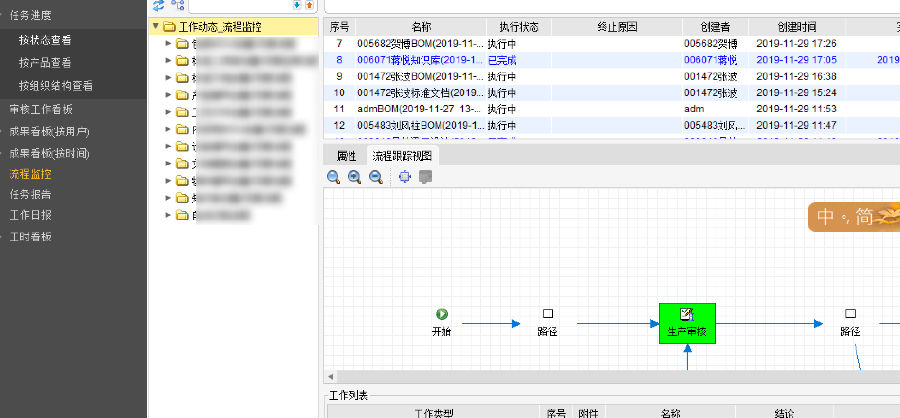Viewport: 900px width, 418px height.
Task: Expand the blurred folder starting with 产
Action: pyautogui.click(x=168, y=95)
